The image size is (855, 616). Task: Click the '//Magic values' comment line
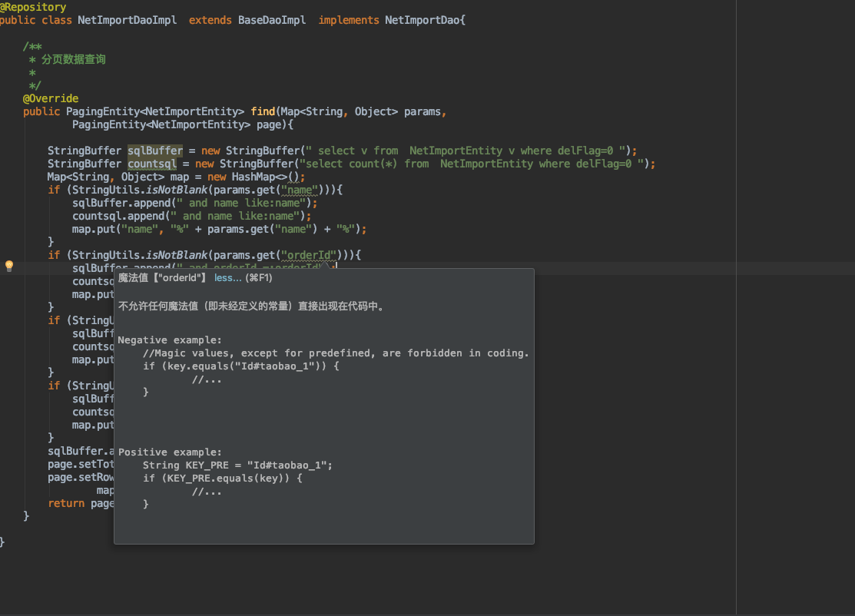click(x=336, y=353)
